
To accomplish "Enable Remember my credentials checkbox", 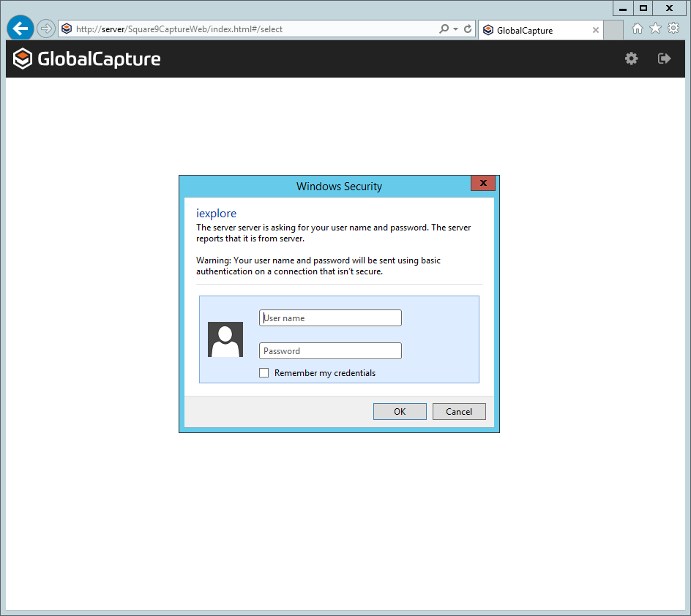I will 264,373.
